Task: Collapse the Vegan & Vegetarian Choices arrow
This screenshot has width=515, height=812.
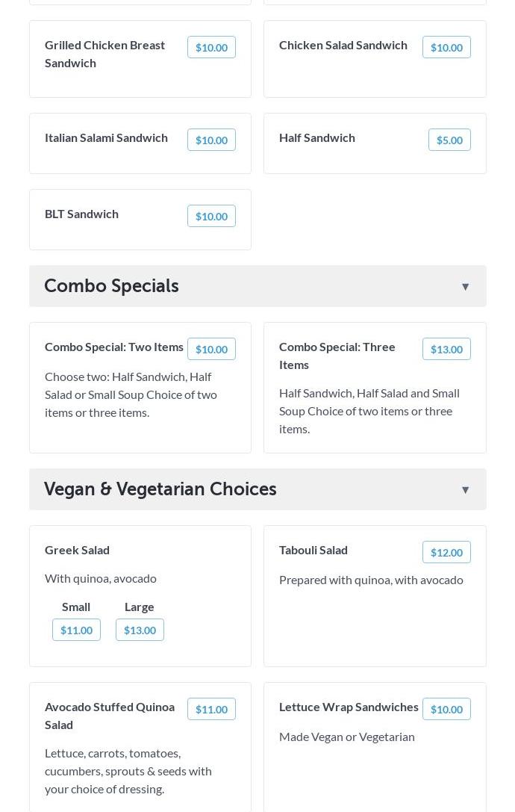Action: tap(465, 490)
